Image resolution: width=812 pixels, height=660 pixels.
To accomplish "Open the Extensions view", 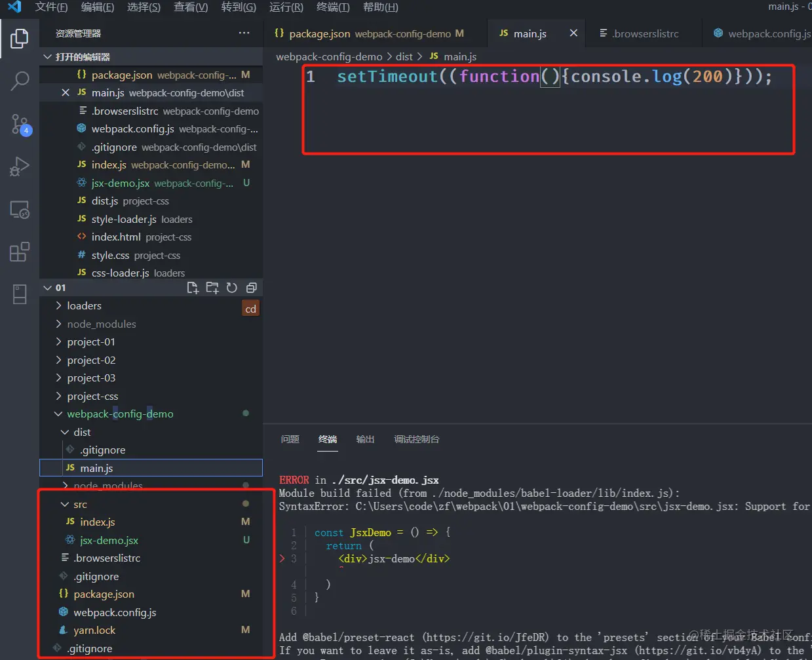I will click(x=20, y=252).
